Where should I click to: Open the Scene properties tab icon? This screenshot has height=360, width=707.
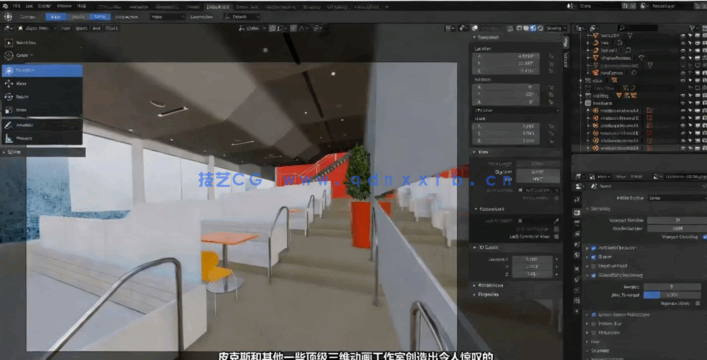[x=577, y=245]
